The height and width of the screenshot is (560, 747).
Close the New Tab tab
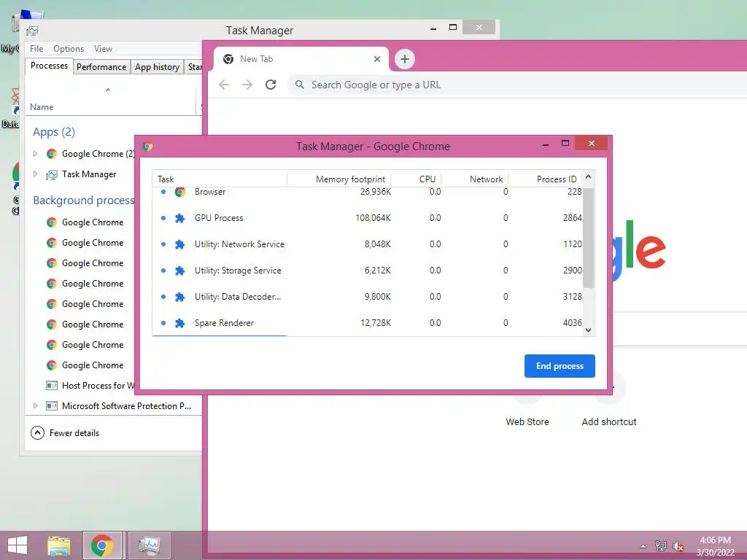(x=377, y=59)
